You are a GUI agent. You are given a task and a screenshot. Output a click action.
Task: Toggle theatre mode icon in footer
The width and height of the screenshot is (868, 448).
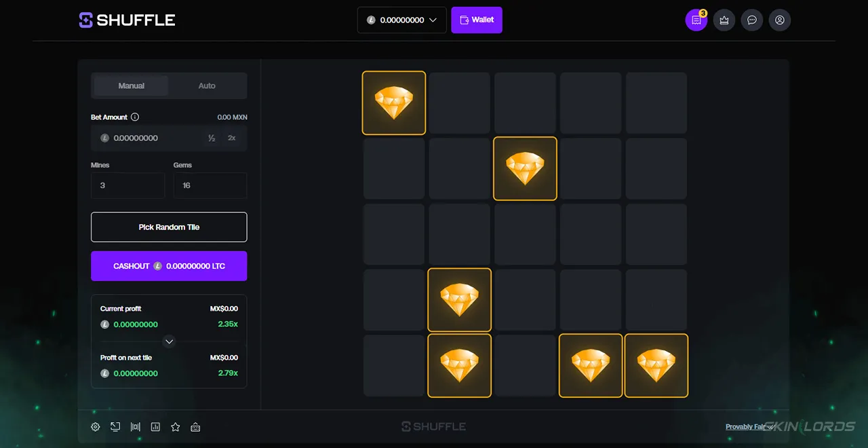(136, 427)
